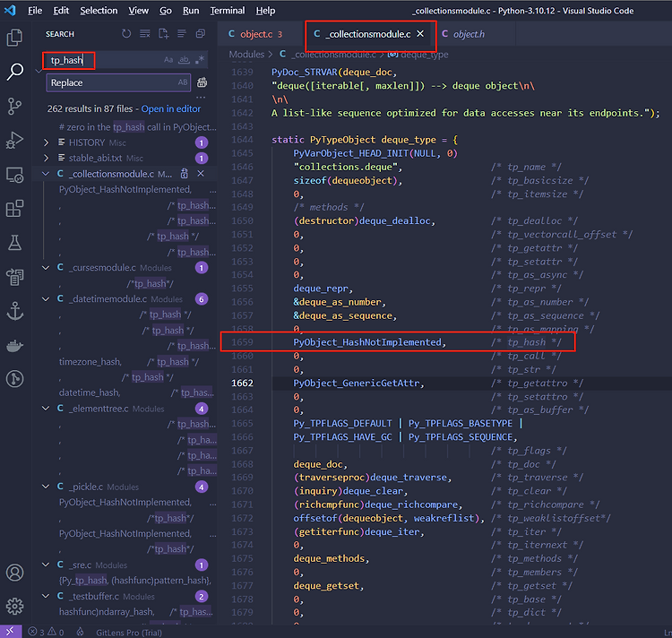672x638 pixels.
Task: Open the Manage gear menu
Action: pyautogui.click(x=14, y=607)
